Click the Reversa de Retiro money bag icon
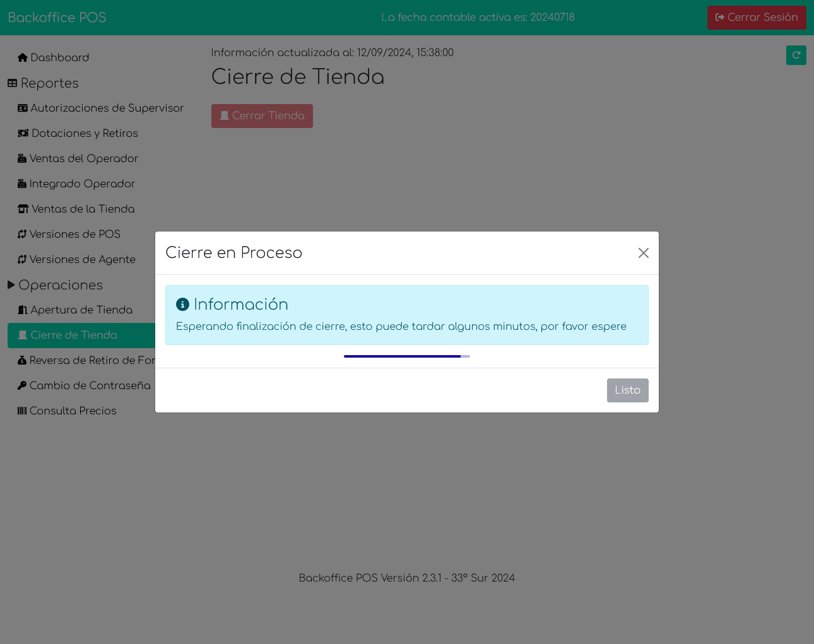This screenshot has height=644, width=814. (x=22, y=360)
